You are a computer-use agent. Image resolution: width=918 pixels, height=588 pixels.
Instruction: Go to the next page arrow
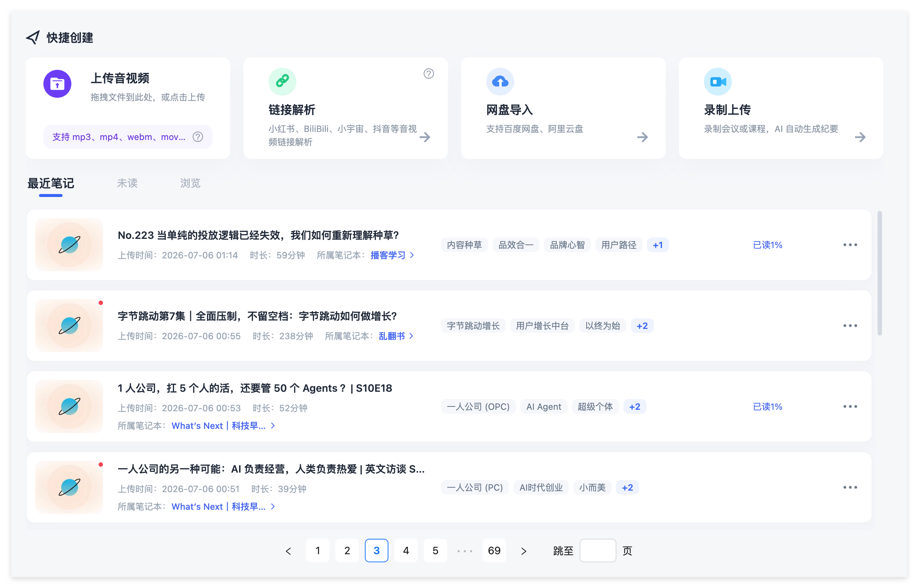pyautogui.click(x=524, y=551)
